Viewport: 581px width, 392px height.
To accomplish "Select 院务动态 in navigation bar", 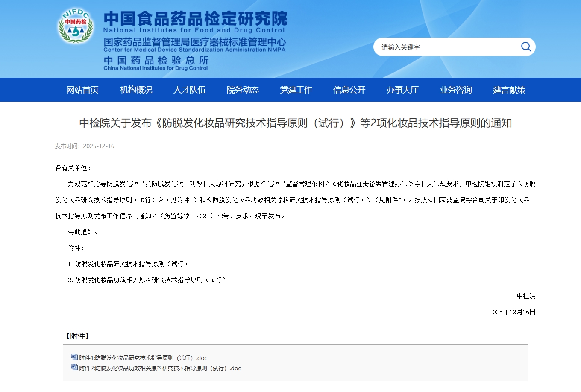I will [243, 90].
